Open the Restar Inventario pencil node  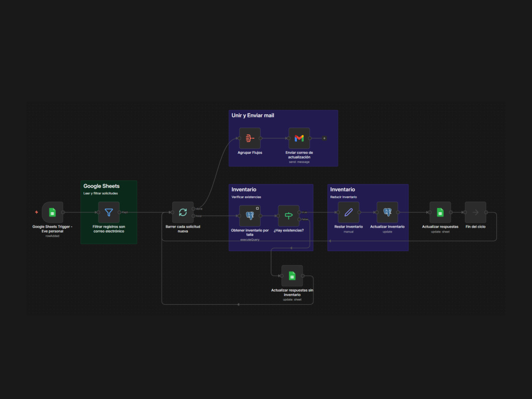348,212
